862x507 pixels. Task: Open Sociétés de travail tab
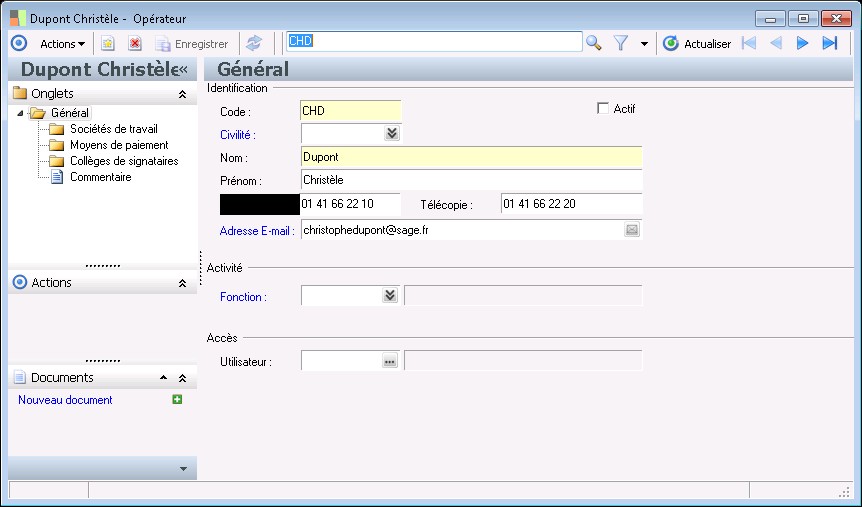tap(114, 129)
